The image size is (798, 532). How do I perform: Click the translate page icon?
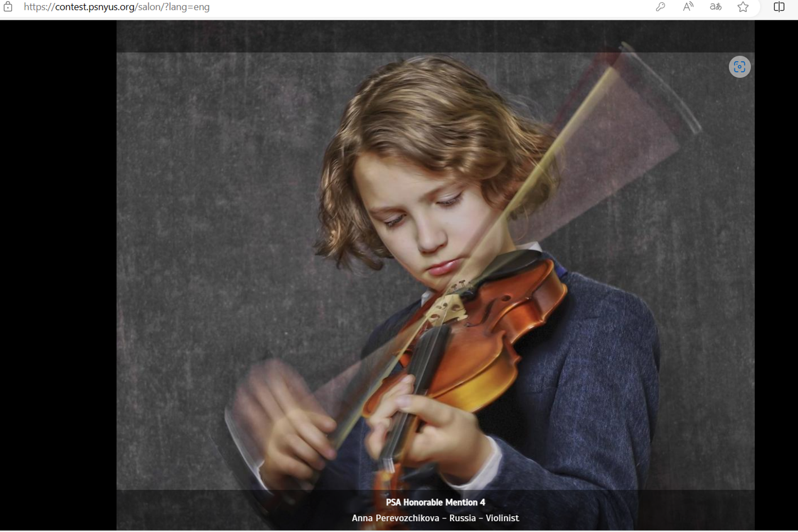click(715, 7)
